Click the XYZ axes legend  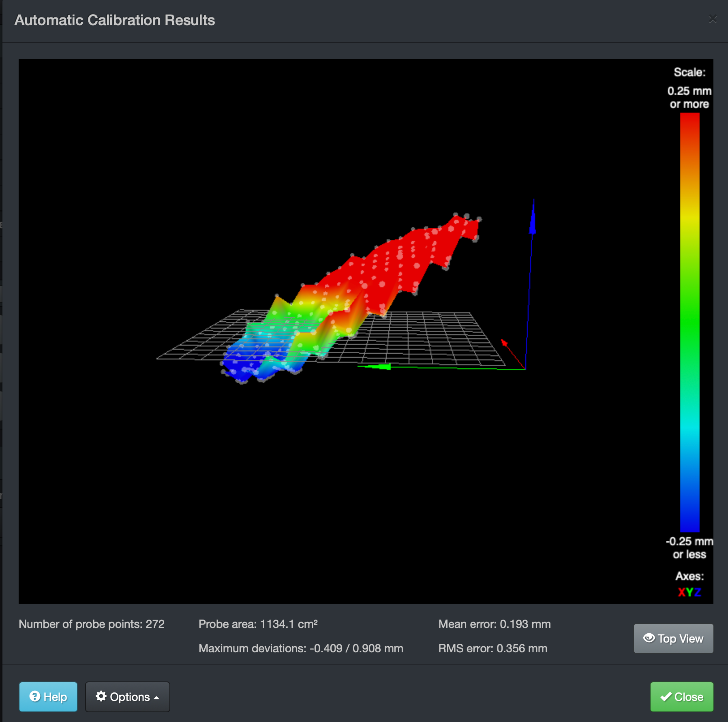pyautogui.click(x=689, y=592)
